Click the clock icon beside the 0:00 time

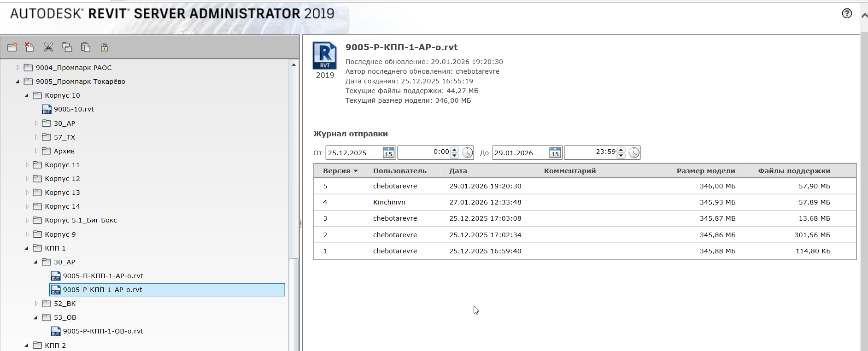pos(468,153)
